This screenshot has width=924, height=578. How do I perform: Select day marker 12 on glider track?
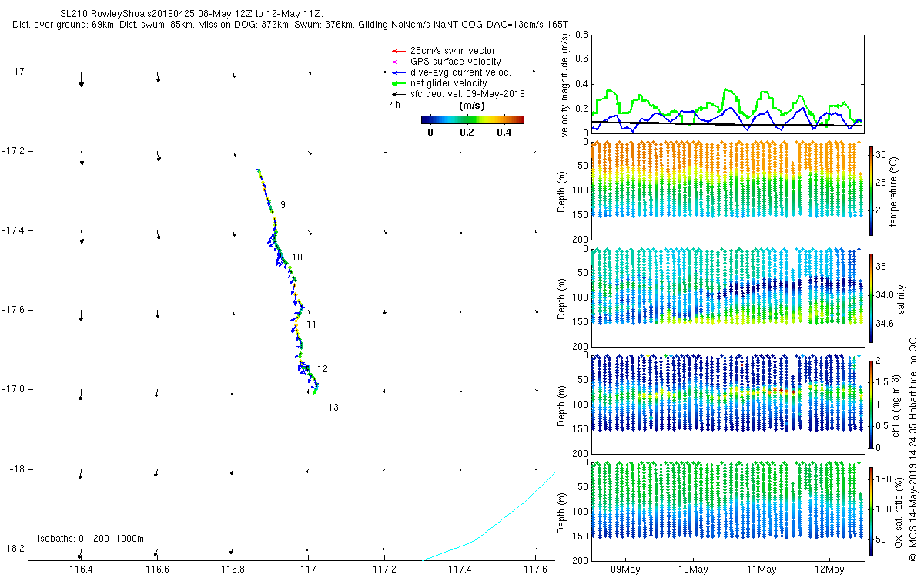tap(323, 369)
